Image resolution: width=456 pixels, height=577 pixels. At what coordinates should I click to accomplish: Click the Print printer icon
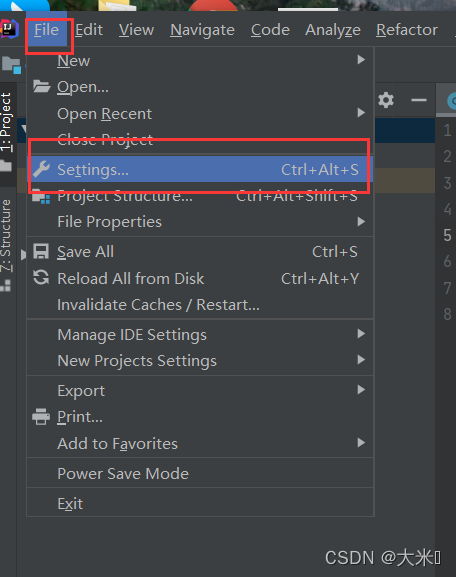[41, 417]
